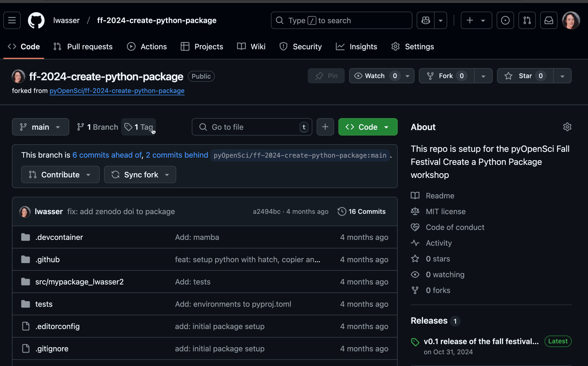
Task: Click lwasser avatar in commit row
Action: 25,212
